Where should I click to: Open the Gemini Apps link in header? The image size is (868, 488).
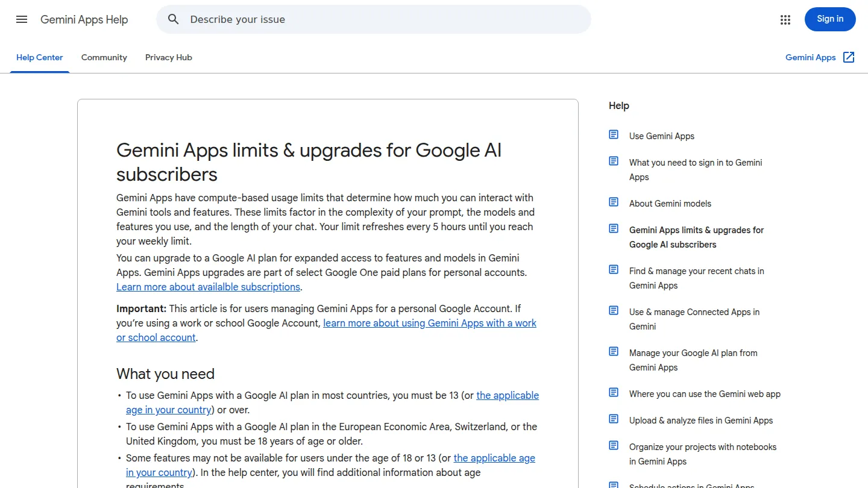click(810, 58)
